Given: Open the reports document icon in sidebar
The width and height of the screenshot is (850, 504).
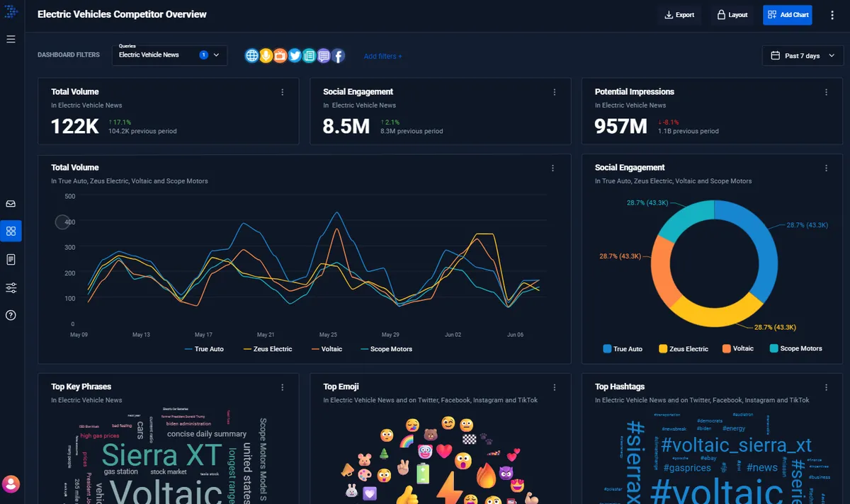Looking at the screenshot, I should tap(11, 260).
